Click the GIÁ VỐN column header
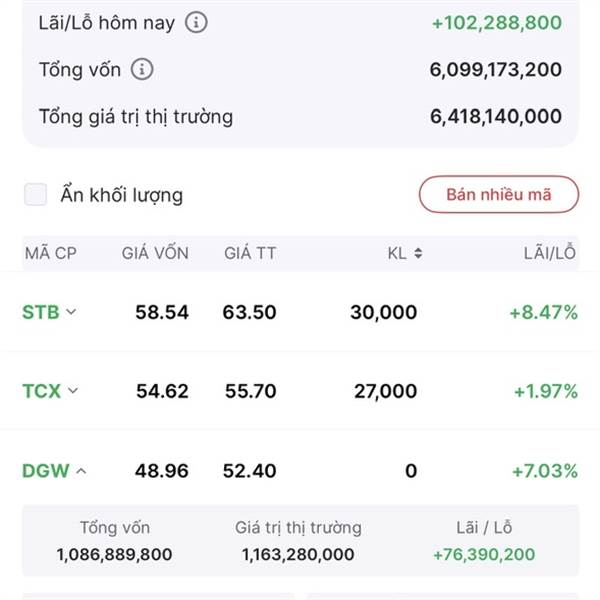Image resolution: width=600 pixels, height=600 pixels. pyautogui.click(x=155, y=253)
